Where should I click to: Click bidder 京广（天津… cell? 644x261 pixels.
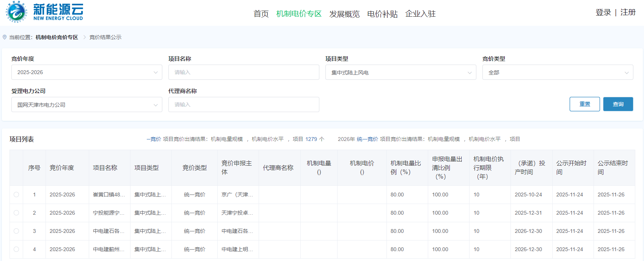(x=237, y=195)
